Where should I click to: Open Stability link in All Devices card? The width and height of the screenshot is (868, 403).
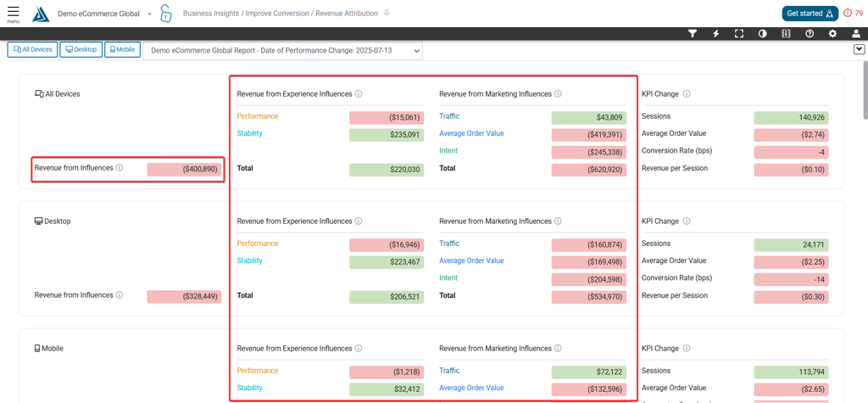(250, 133)
